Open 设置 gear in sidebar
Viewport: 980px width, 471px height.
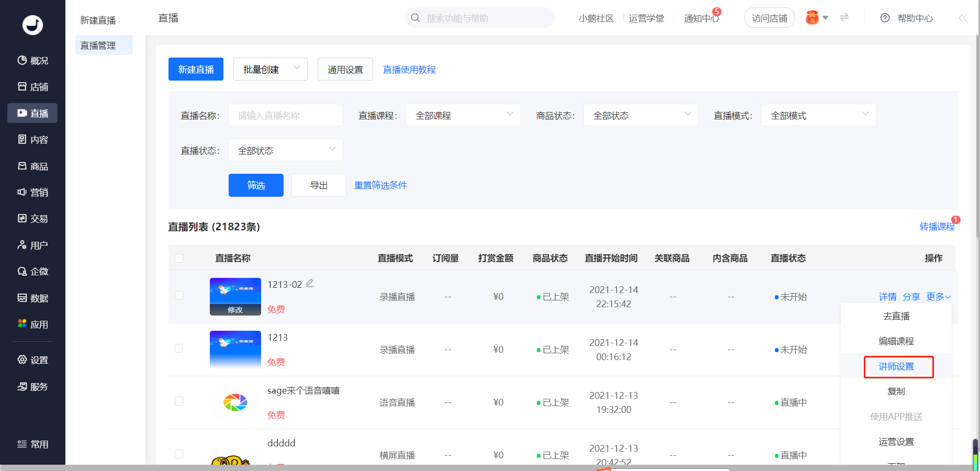pyautogui.click(x=32, y=360)
